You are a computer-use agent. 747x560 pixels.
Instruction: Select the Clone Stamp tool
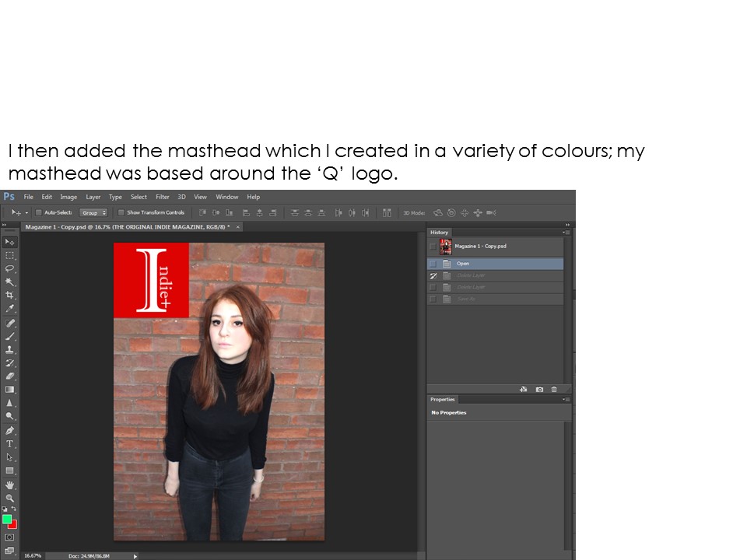click(x=9, y=349)
